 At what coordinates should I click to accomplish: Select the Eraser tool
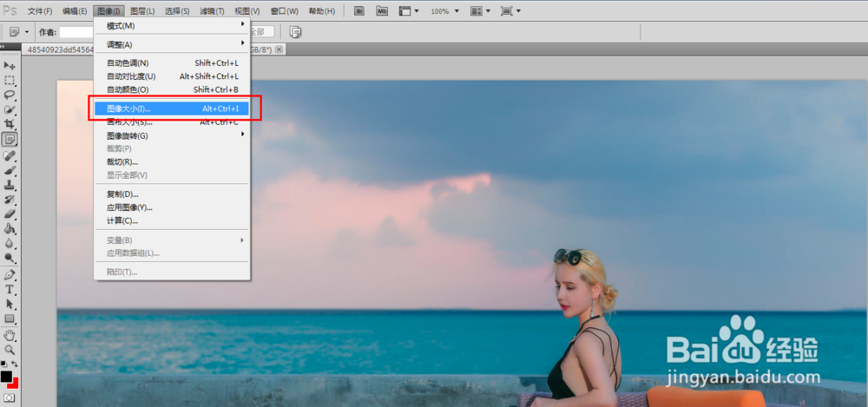click(x=10, y=213)
